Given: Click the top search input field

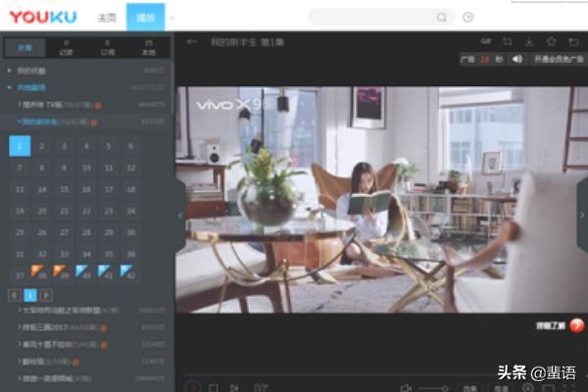Looking at the screenshot, I should pos(375,18).
